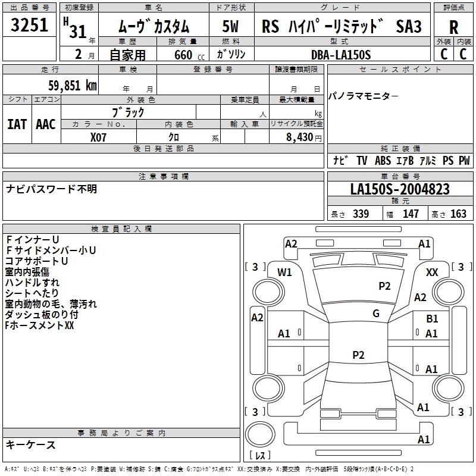The height and width of the screenshot is (476, 476).
Task: Click the キーケース office notice text
Action: pyautogui.click(x=30, y=444)
